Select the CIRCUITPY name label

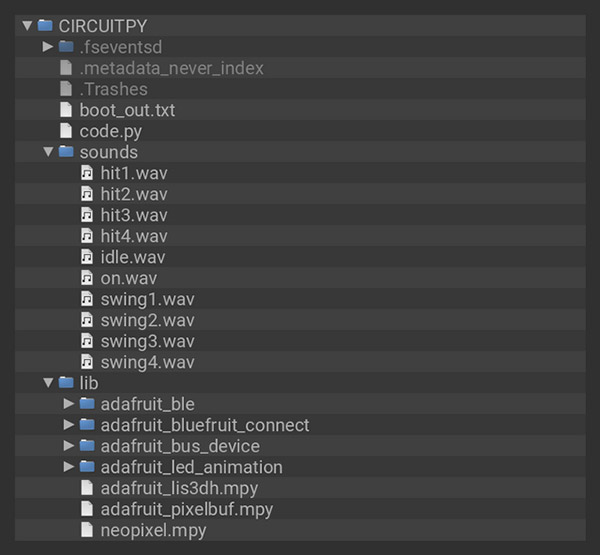(x=103, y=26)
